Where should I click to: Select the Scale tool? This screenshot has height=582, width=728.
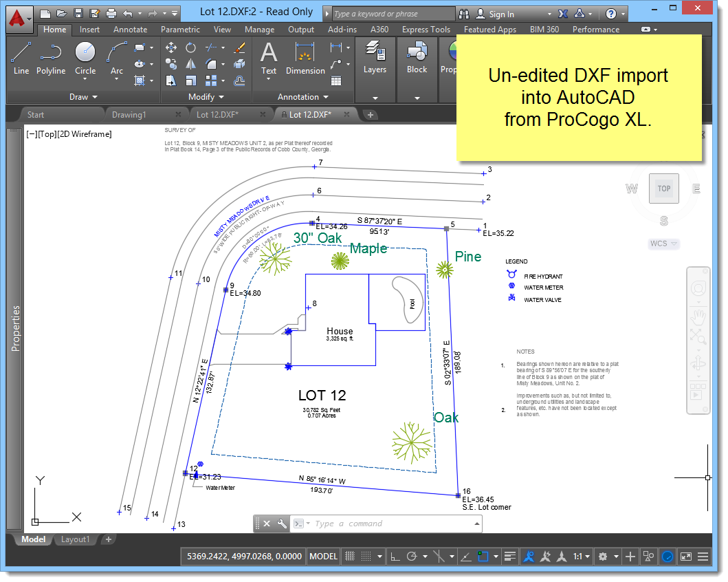tap(190, 80)
